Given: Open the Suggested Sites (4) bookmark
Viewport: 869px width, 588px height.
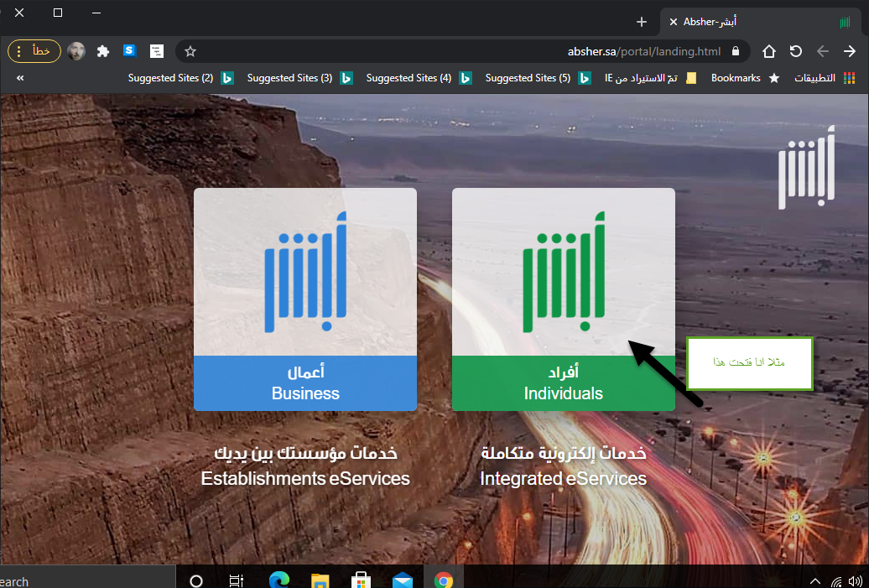Looking at the screenshot, I should (419, 78).
